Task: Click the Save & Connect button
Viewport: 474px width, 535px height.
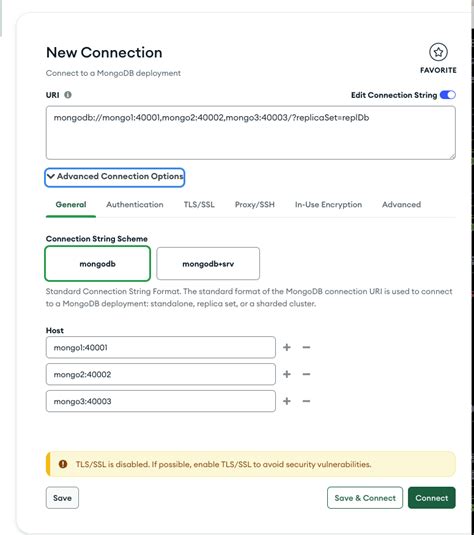Action: click(x=365, y=498)
